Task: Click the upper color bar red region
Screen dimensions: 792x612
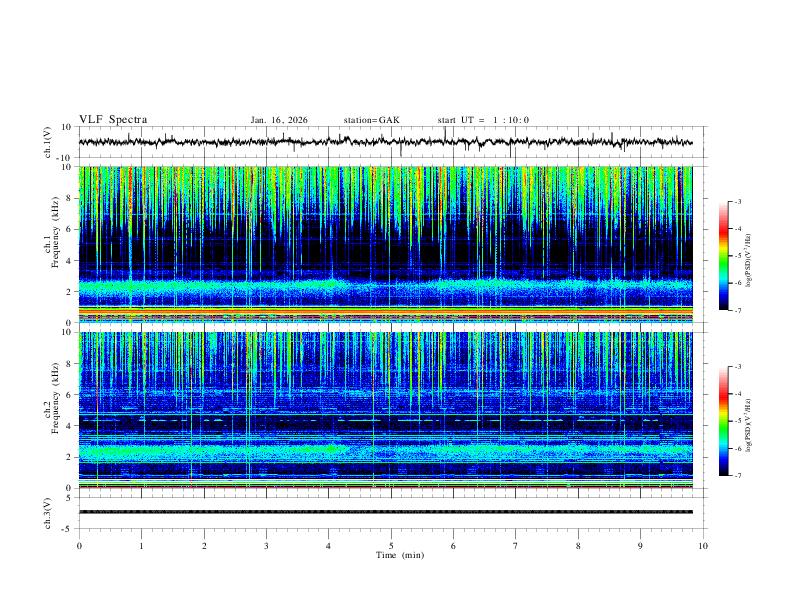Action: pyautogui.click(x=723, y=230)
